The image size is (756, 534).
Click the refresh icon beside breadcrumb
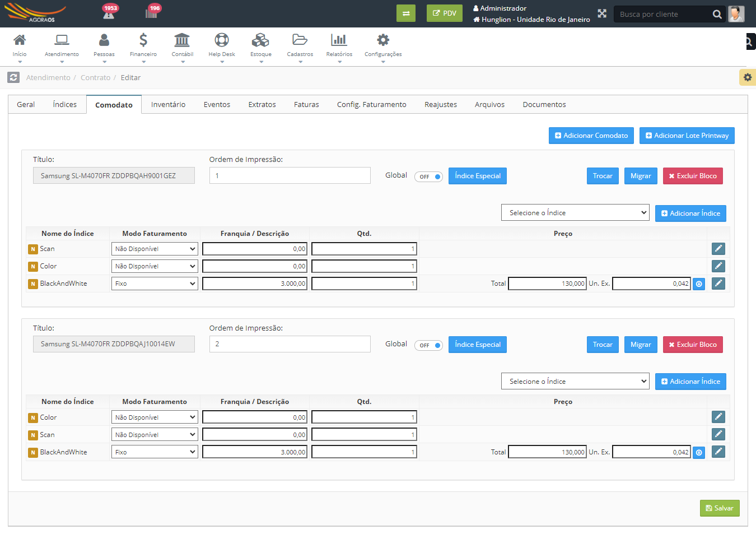pyautogui.click(x=13, y=77)
